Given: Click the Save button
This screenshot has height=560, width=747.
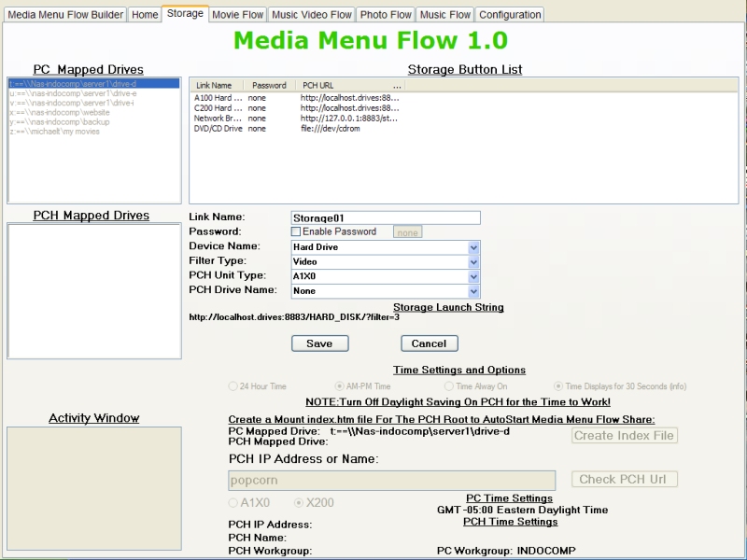Looking at the screenshot, I should 319,343.
